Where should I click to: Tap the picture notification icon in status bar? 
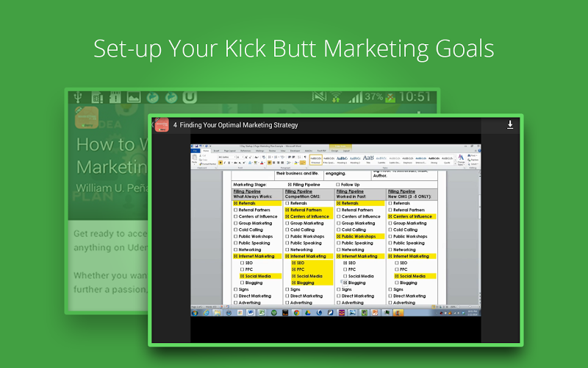tap(134, 97)
